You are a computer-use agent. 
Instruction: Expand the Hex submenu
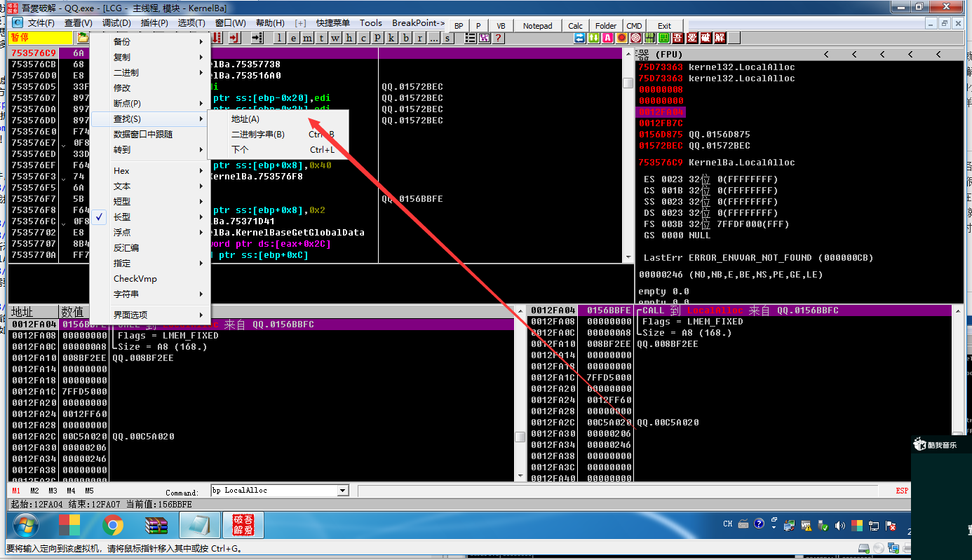coord(150,170)
